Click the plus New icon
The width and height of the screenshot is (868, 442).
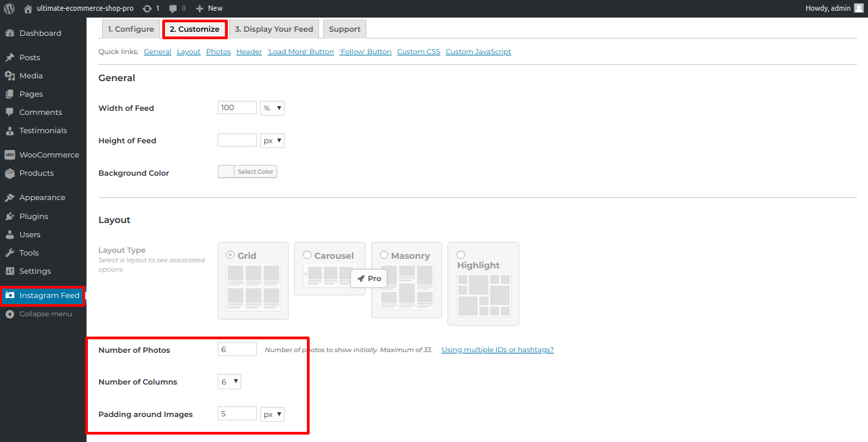(x=199, y=8)
